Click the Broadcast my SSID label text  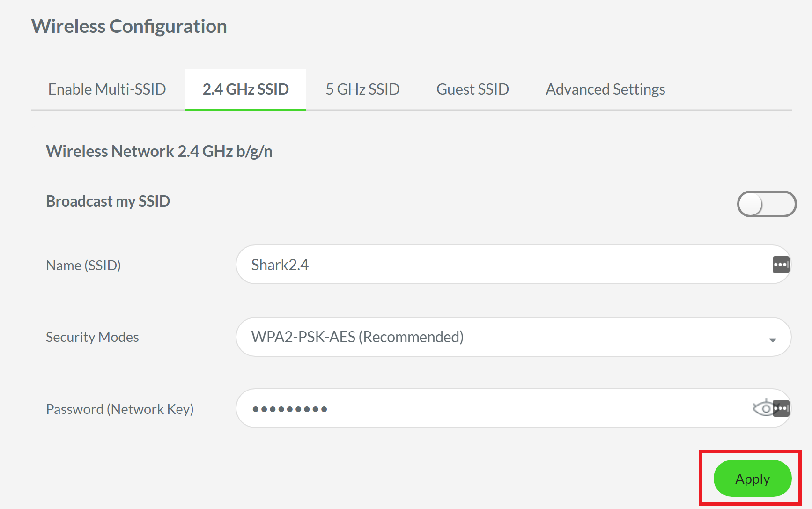pyautogui.click(x=108, y=201)
